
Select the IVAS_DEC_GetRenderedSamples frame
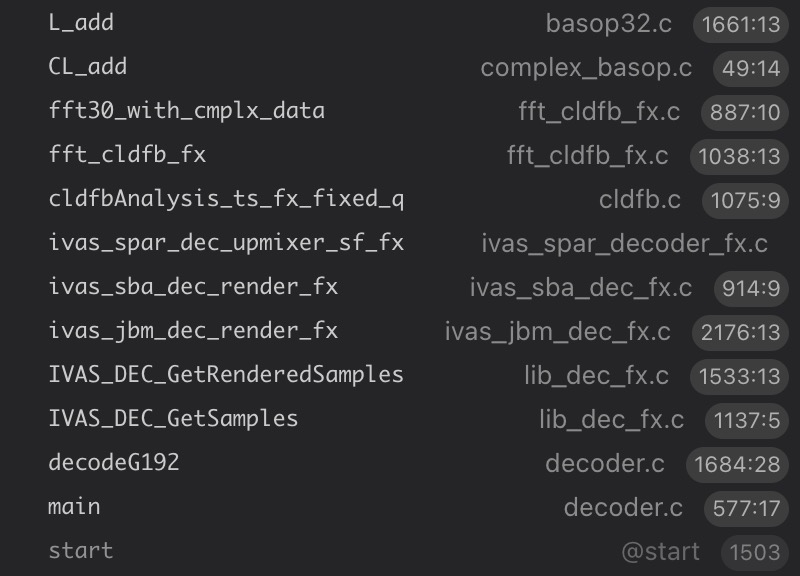point(226,375)
